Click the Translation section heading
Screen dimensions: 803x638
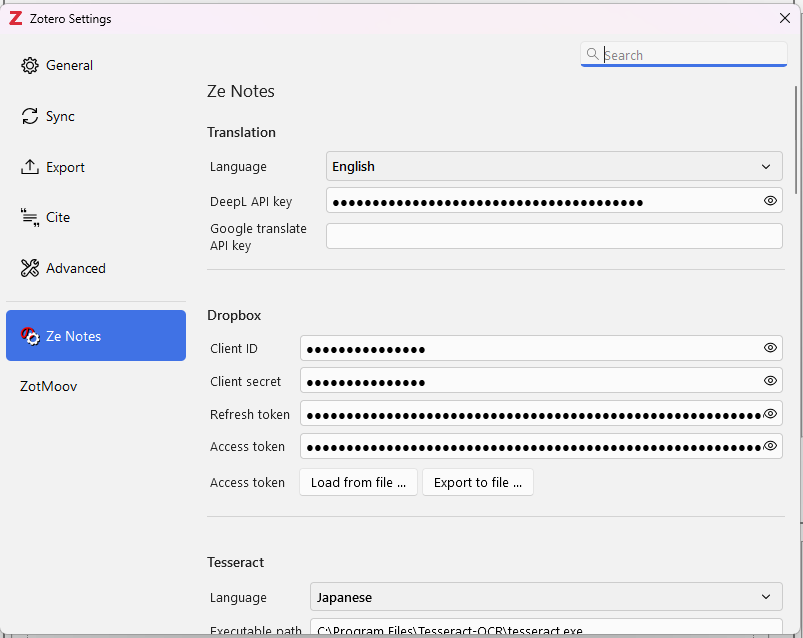click(241, 132)
